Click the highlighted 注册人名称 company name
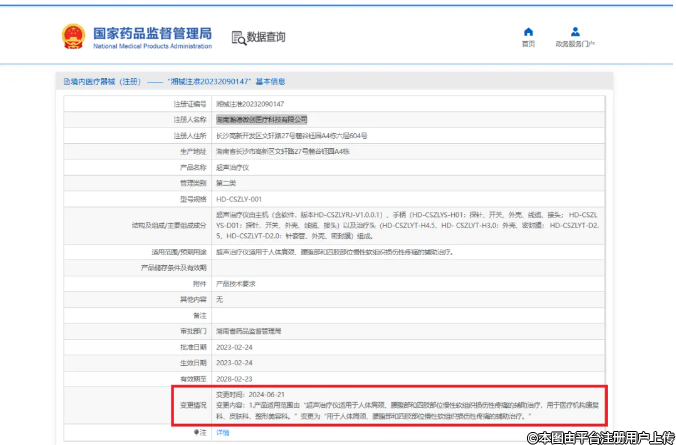 (x=255, y=119)
